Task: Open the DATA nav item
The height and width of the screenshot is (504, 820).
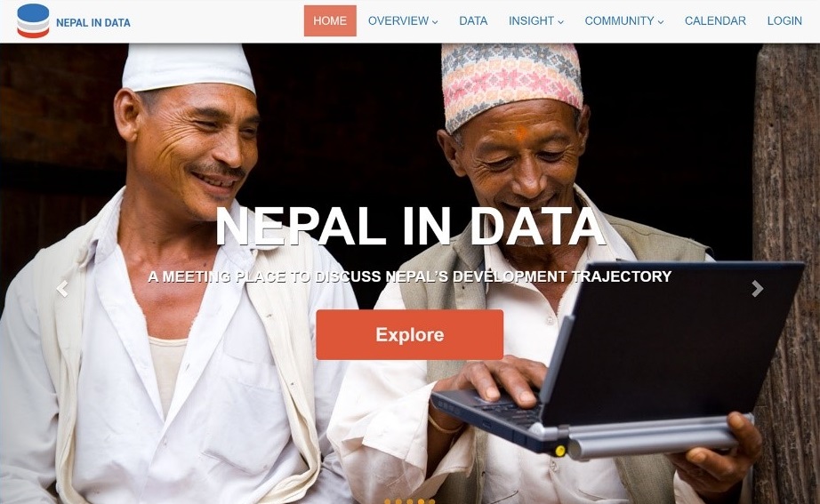Action: pos(473,21)
